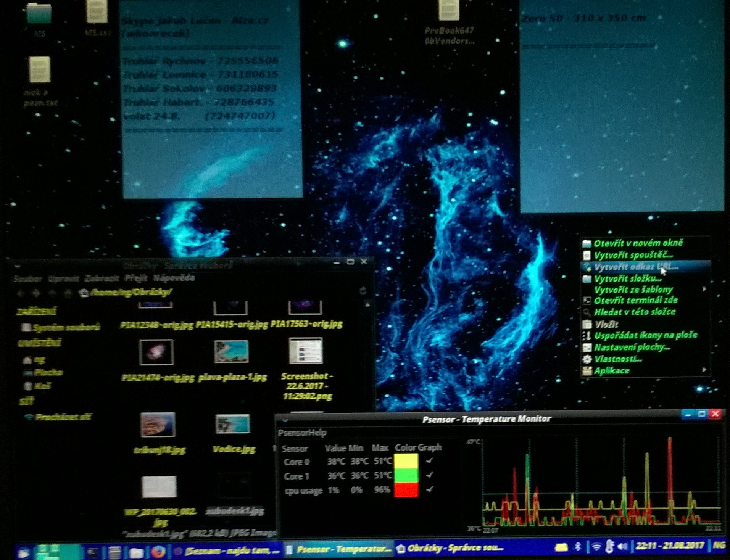Select Otevřít terminál zde from context menu
730x560 pixels.
(x=636, y=300)
